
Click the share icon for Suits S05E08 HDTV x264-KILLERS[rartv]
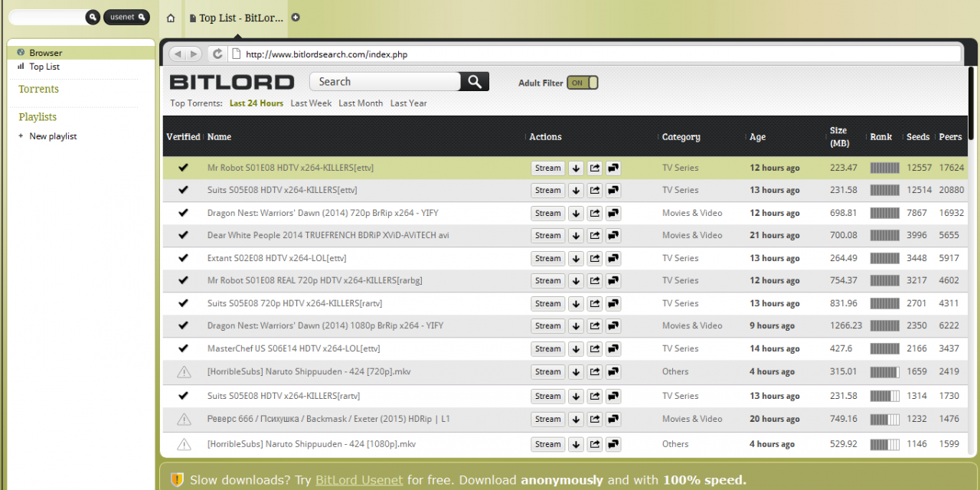(595, 397)
